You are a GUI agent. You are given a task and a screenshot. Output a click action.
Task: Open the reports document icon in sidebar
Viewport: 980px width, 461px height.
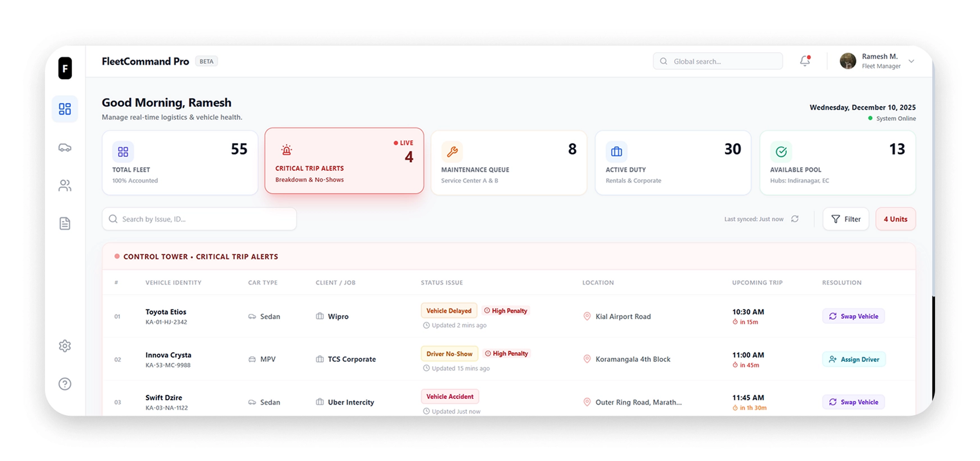tap(65, 224)
